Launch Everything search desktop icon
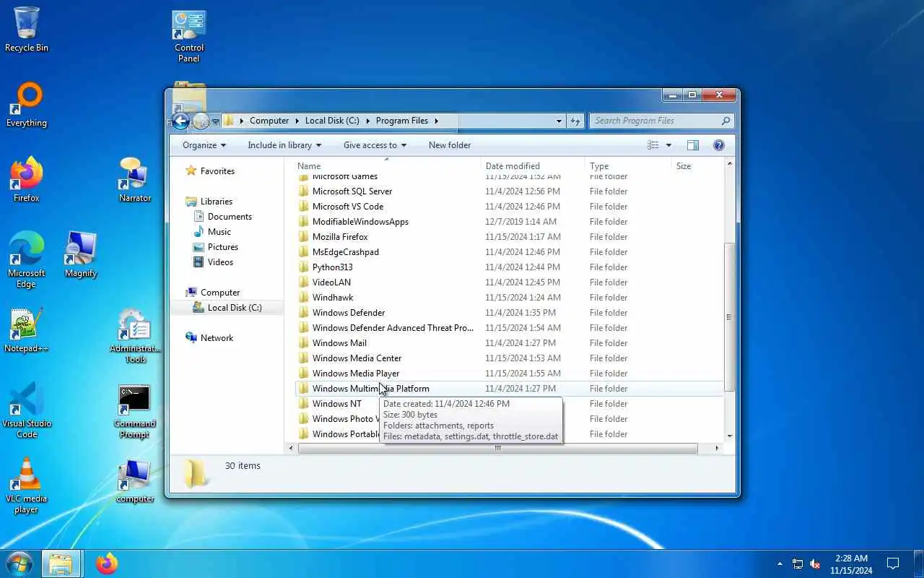The width and height of the screenshot is (924, 578). coord(27,105)
